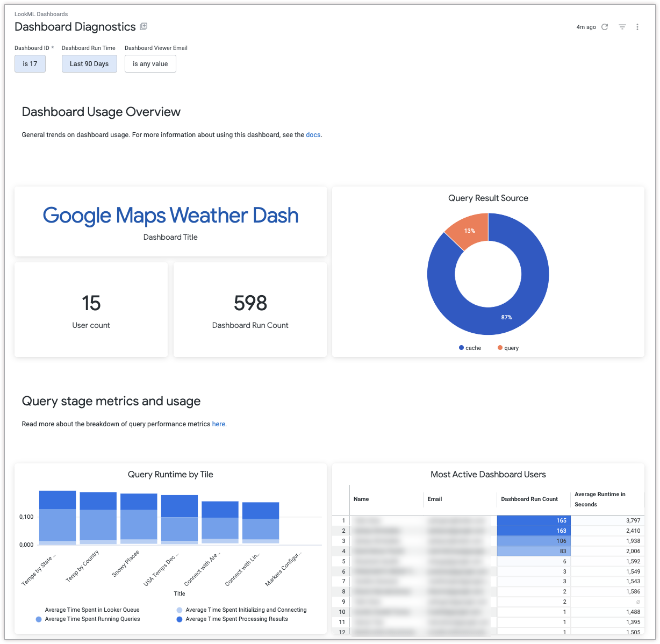
Task: Open the 'here' query performance link
Action: pyautogui.click(x=219, y=424)
